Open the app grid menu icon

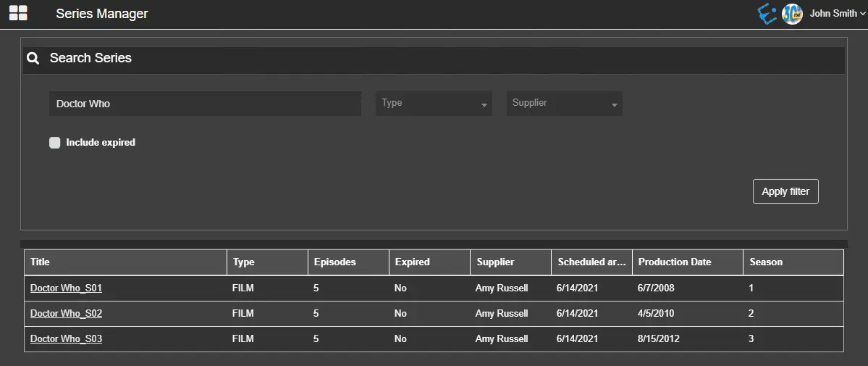[x=18, y=13]
